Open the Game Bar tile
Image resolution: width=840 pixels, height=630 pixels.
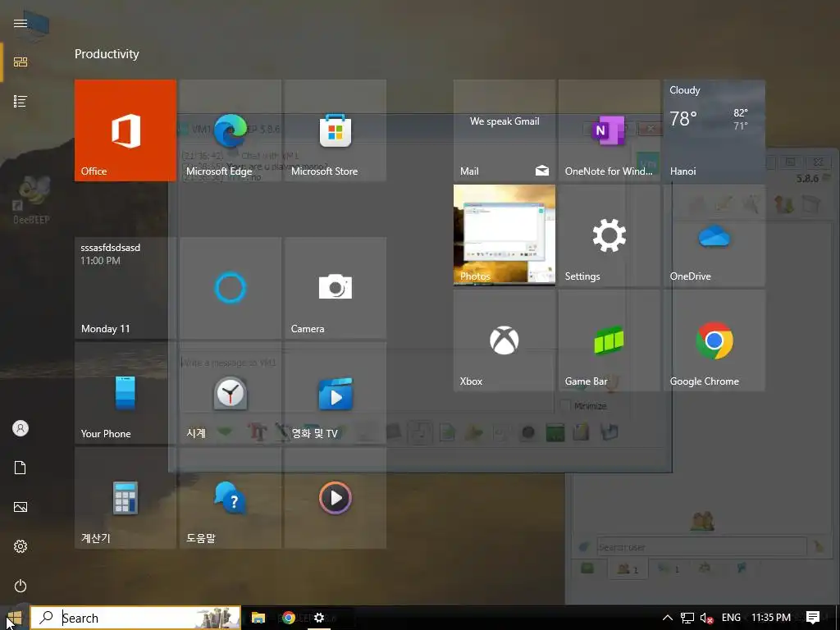click(609, 340)
